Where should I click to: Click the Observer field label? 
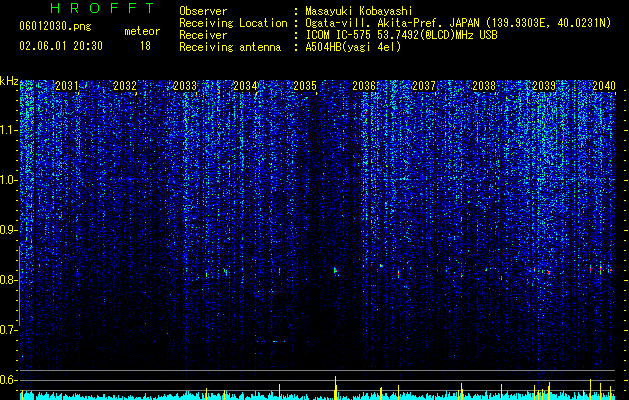point(203,11)
